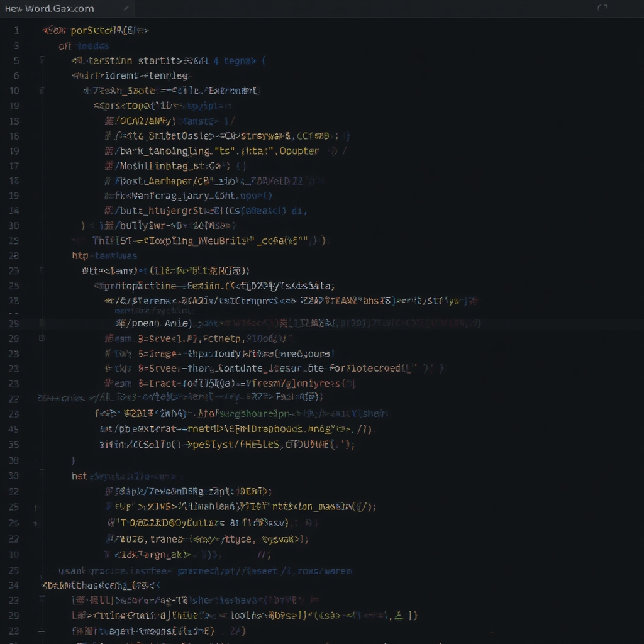The width and height of the screenshot is (644, 644).
Task: Click the pencil icon next to the tab title
Action: click(126, 8)
